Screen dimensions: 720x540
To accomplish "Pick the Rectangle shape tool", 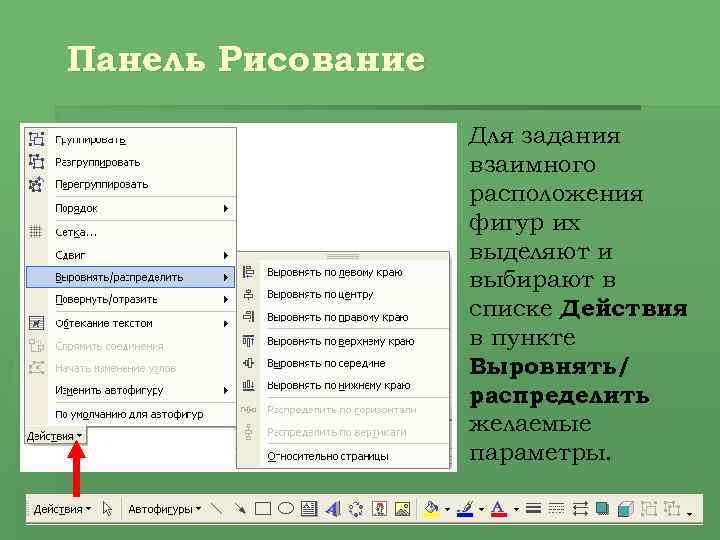I will (263, 509).
